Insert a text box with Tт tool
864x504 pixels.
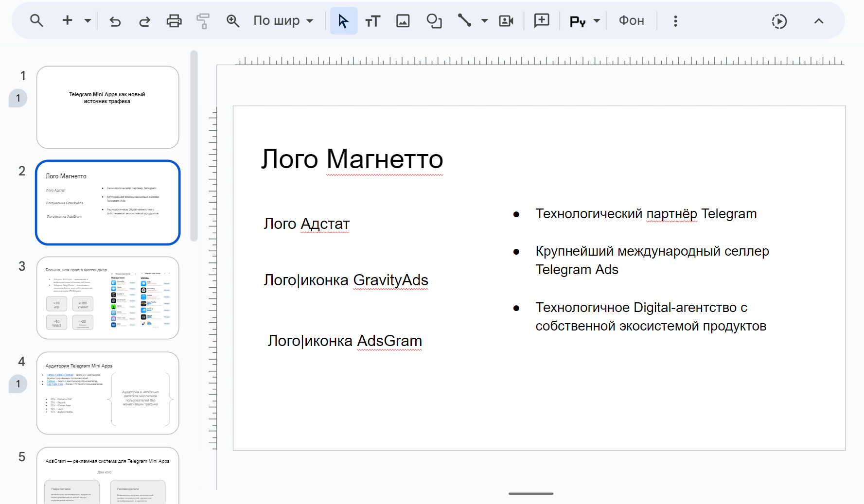click(373, 21)
